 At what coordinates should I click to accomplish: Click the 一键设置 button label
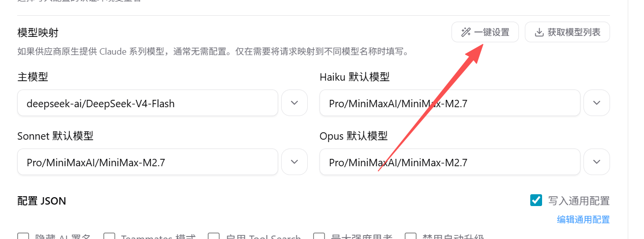tap(492, 32)
